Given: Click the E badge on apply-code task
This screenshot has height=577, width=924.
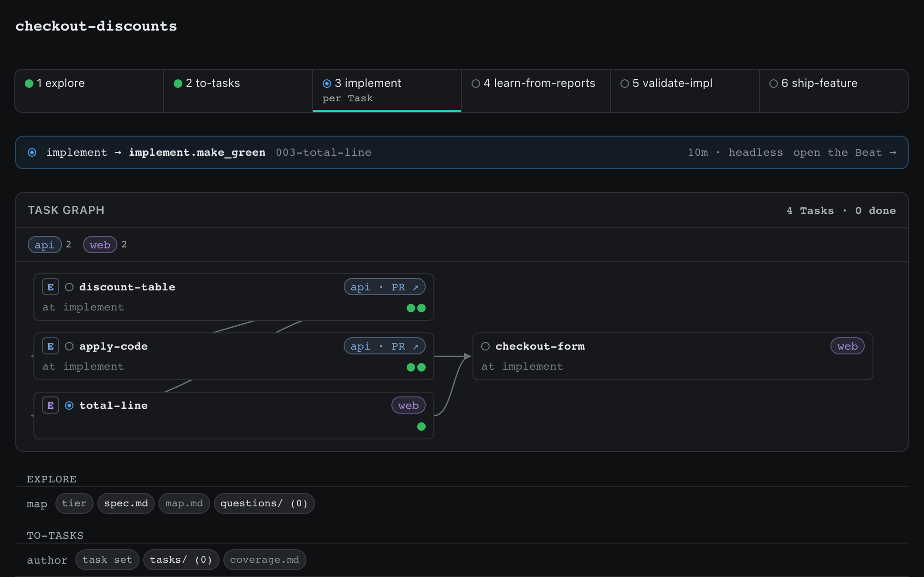Looking at the screenshot, I should click(51, 346).
